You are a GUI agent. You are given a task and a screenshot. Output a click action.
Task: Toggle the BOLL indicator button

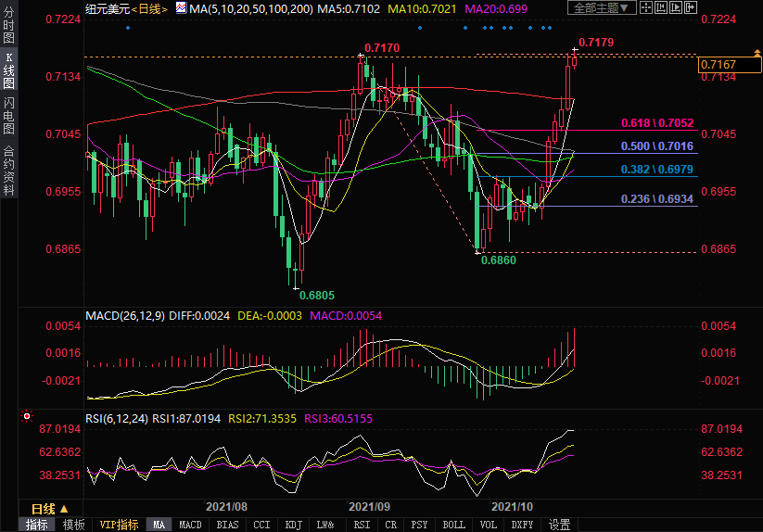pos(453,525)
